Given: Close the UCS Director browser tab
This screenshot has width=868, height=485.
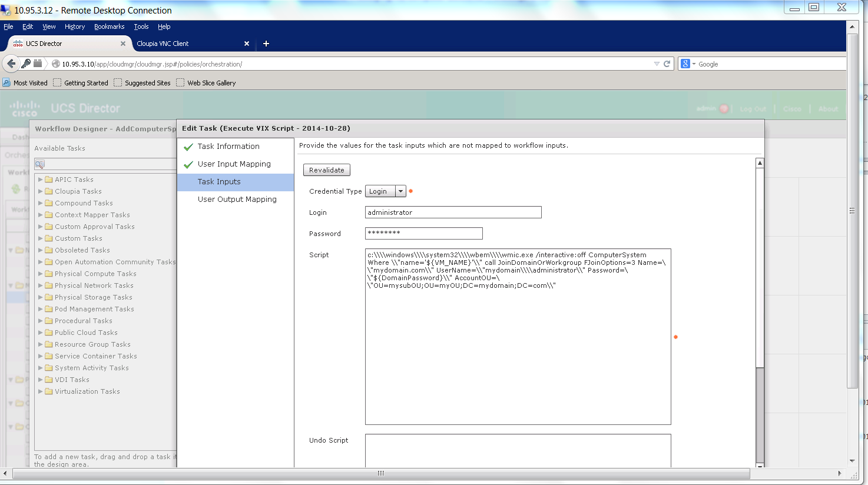Looking at the screenshot, I should coord(123,44).
